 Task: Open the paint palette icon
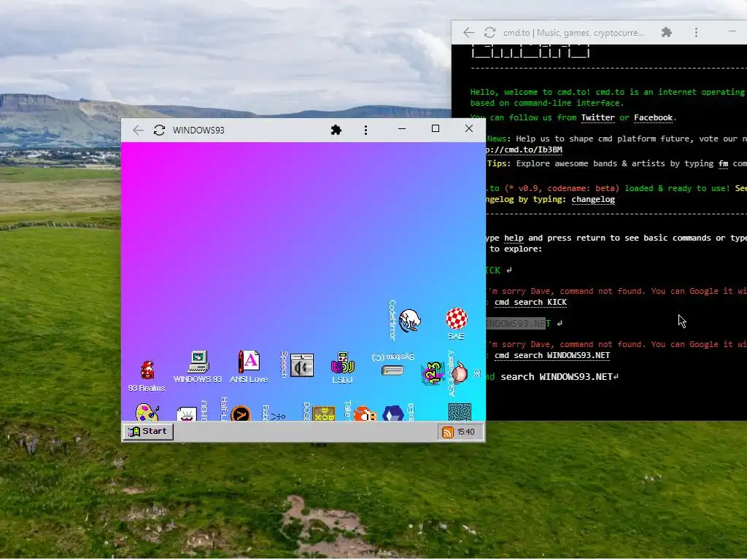[147, 413]
